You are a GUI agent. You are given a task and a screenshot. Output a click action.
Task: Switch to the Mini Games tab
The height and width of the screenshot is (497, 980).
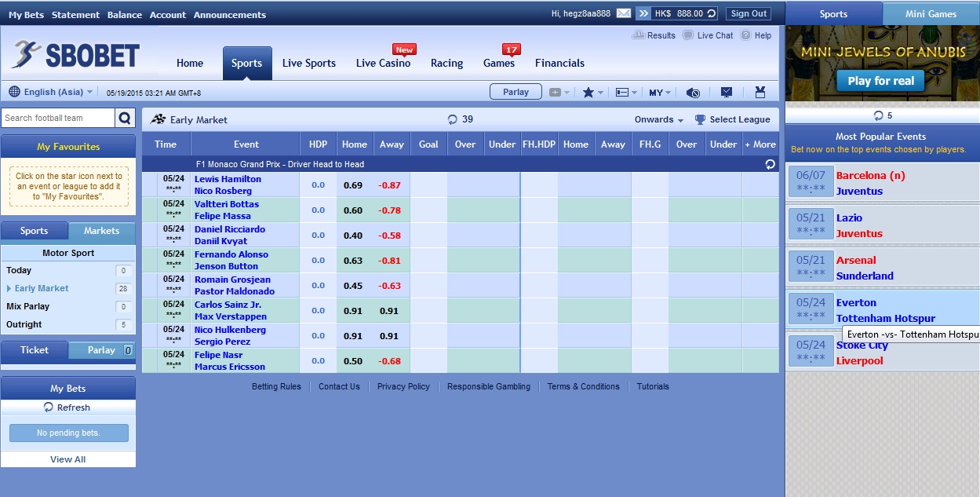[931, 13]
